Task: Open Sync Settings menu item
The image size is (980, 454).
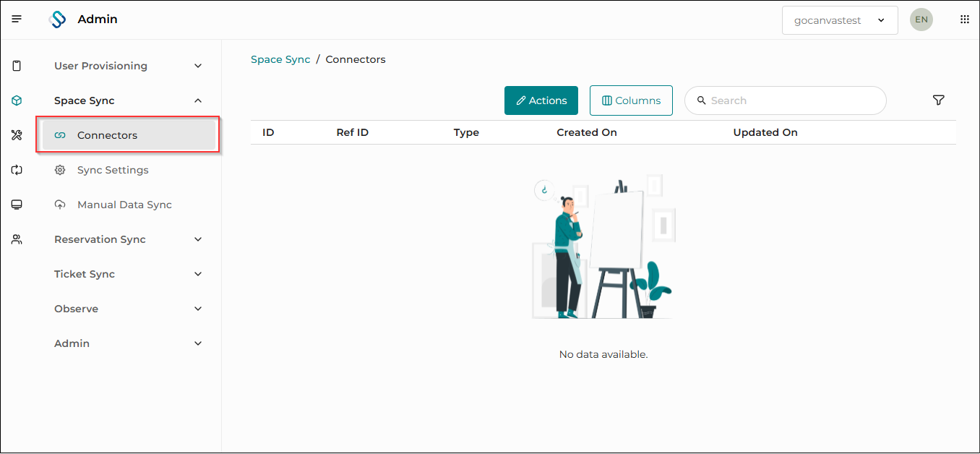Action: [x=129, y=170]
